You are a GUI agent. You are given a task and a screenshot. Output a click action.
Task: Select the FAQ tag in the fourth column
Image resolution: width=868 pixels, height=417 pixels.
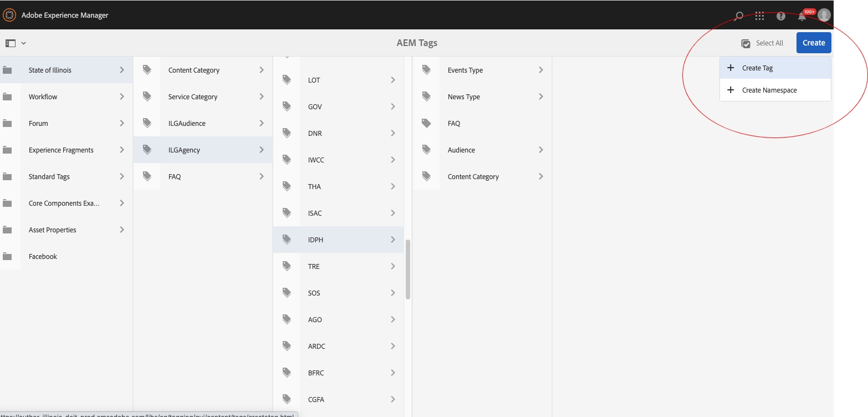tap(454, 123)
